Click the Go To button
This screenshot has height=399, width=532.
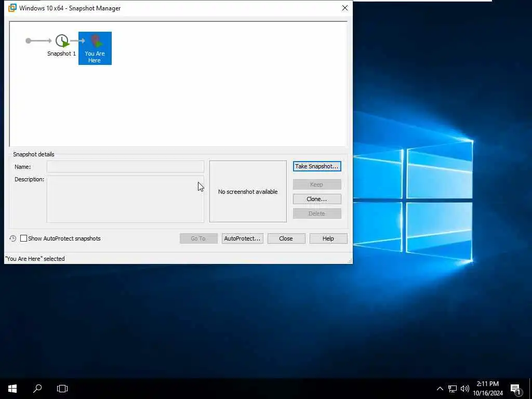198,238
